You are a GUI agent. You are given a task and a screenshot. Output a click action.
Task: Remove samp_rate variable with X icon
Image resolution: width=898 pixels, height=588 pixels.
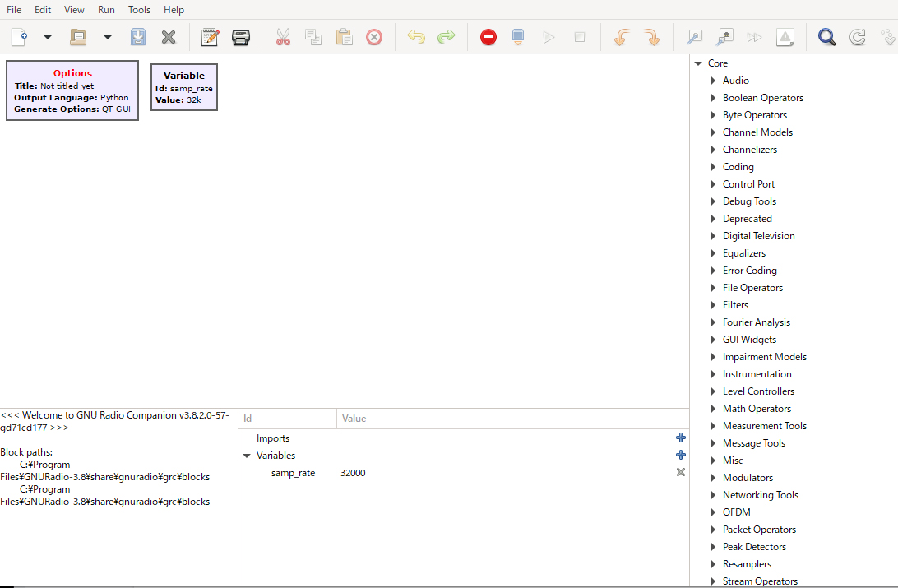(680, 472)
